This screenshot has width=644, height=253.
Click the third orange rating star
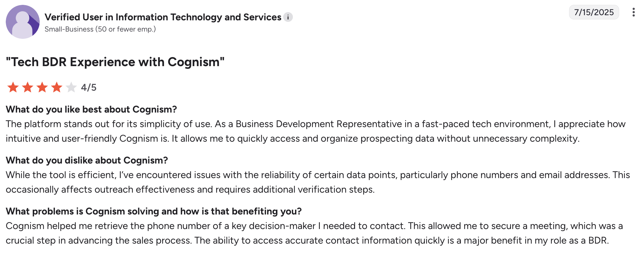click(42, 87)
